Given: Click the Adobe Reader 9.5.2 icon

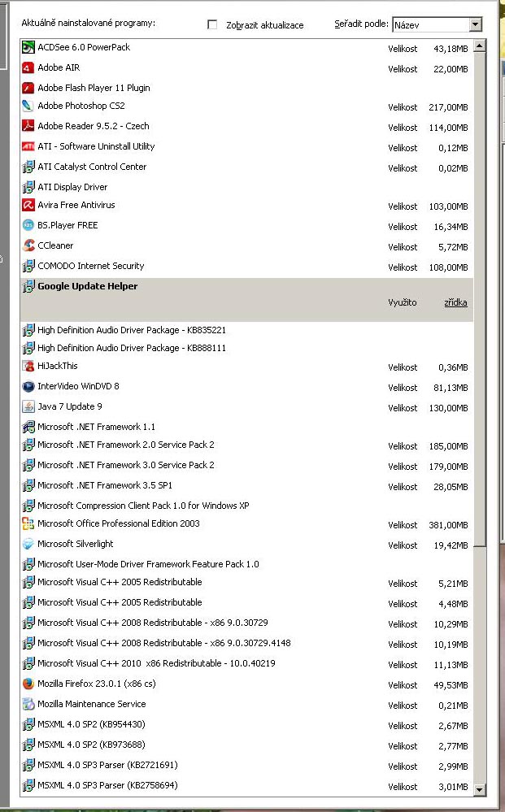Looking at the screenshot, I should (x=28, y=126).
